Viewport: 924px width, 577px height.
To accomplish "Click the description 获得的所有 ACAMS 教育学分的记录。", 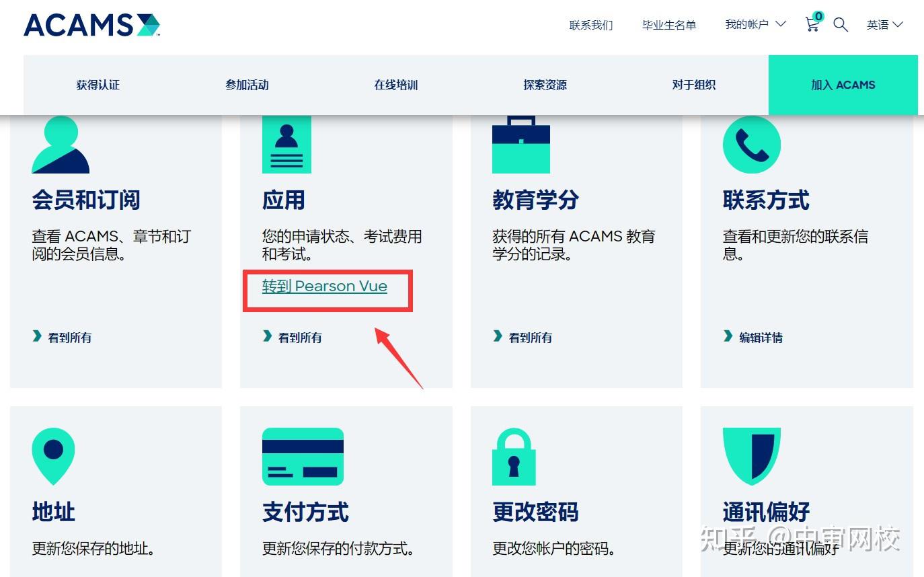I will click(574, 245).
